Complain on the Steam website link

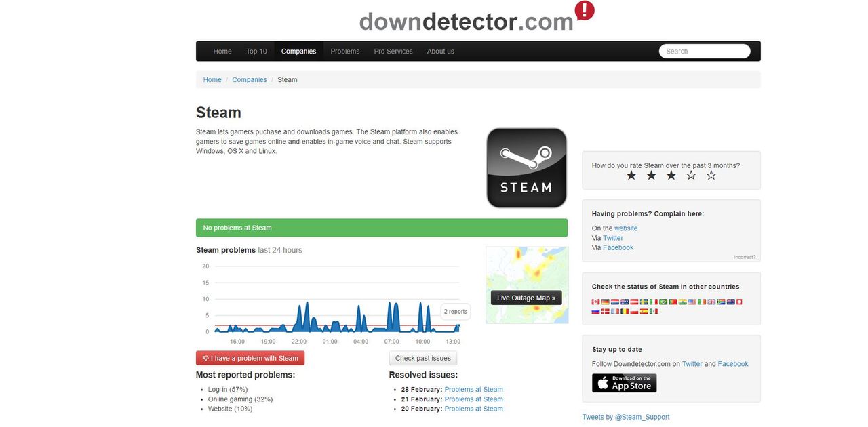pos(626,228)
